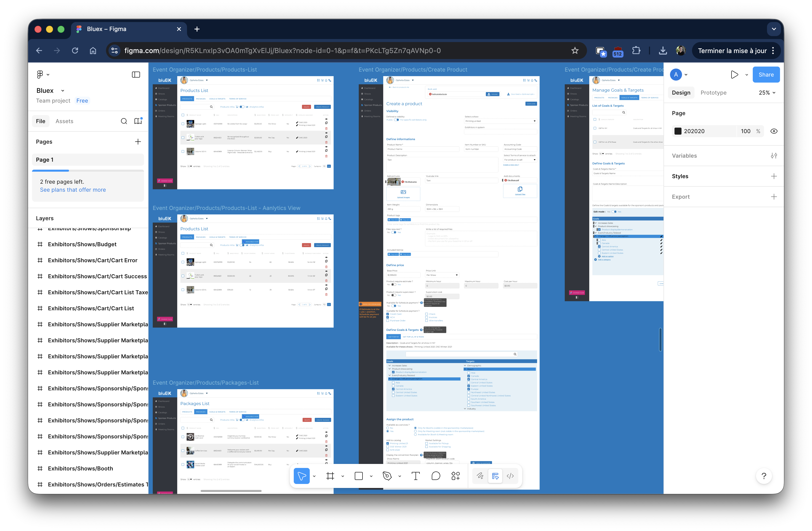This screenshot has width=812, height=531.
Task: Toggle page background visibility eye
Action: pyautogui.click(x=774, y=131)
